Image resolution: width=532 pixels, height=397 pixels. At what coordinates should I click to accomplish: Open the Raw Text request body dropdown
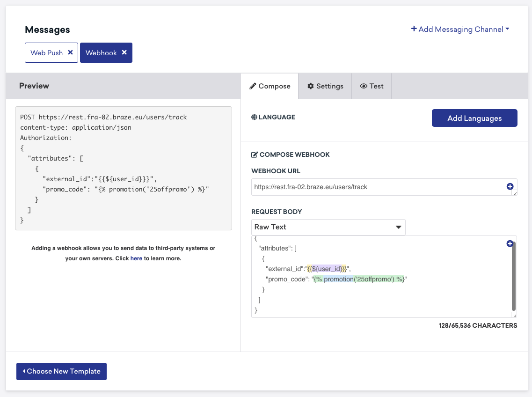pos(328,227)
